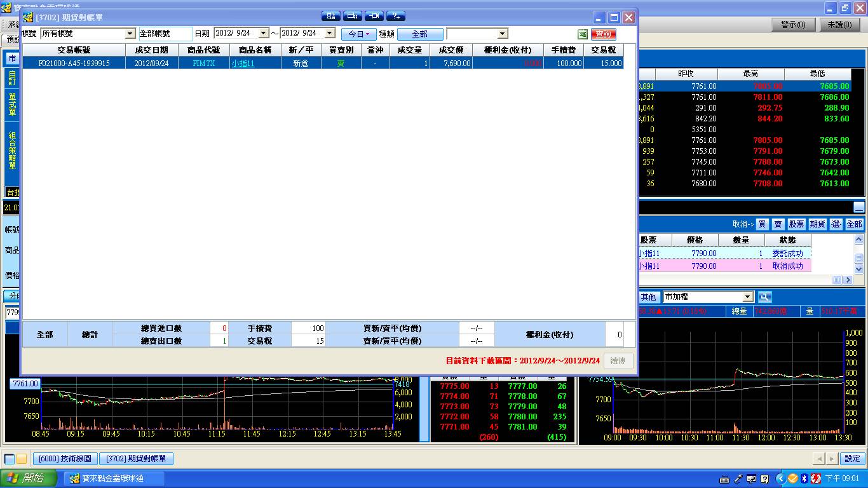868x488 pixels.
Task: Click 7805.00 high price in first quote row
Action: (x=768, y=86)
